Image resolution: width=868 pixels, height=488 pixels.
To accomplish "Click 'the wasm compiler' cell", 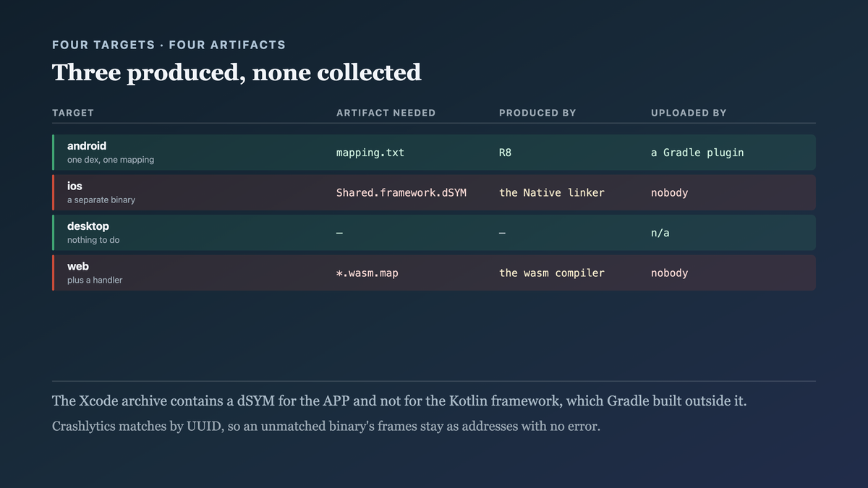I will pyautogui.click(x=552, y=273).
